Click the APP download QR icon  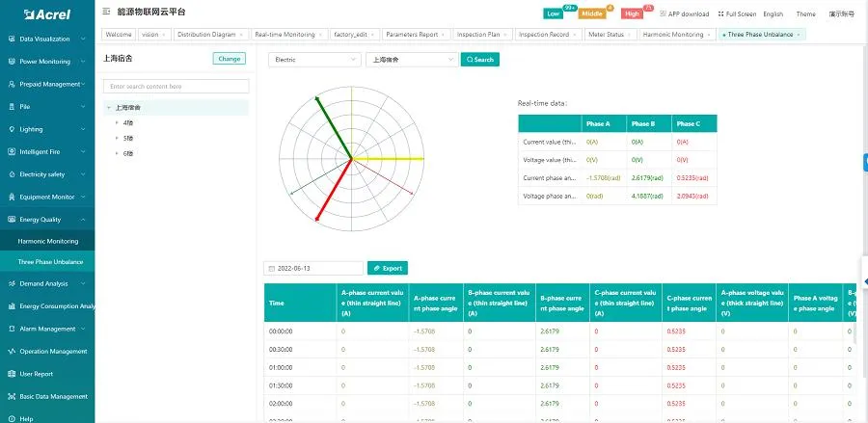coord(663,14)
